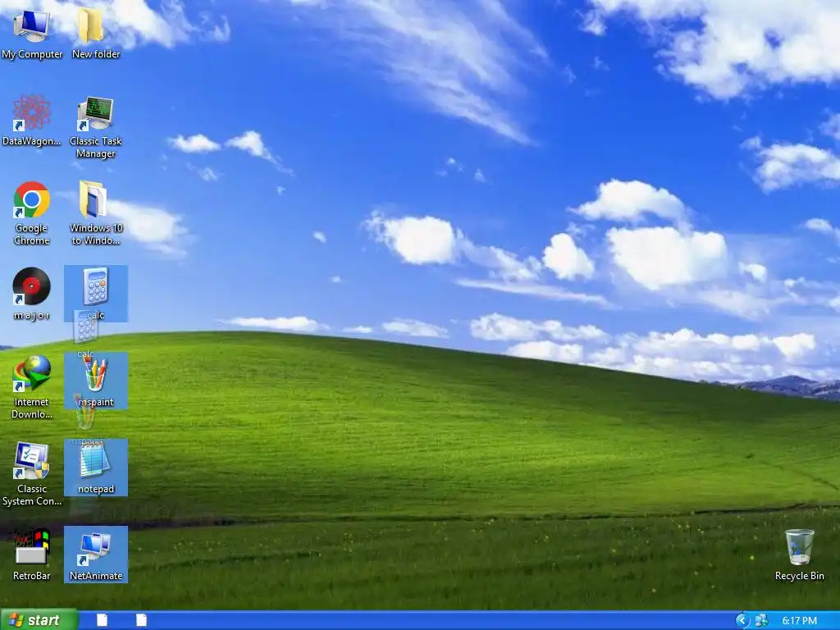Click the first blank document taskbar icon
The image size is (840, 630).
point(102,620)
